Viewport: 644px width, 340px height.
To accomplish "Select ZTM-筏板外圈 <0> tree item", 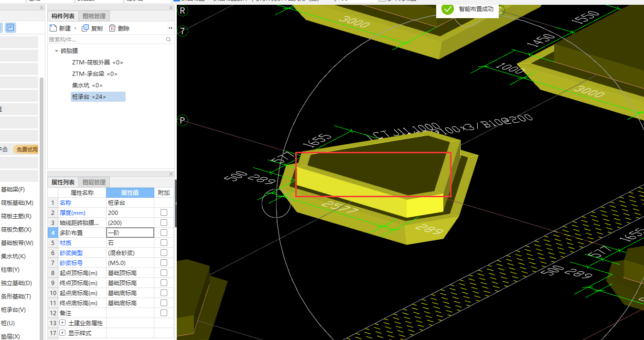I will point(97,62).
